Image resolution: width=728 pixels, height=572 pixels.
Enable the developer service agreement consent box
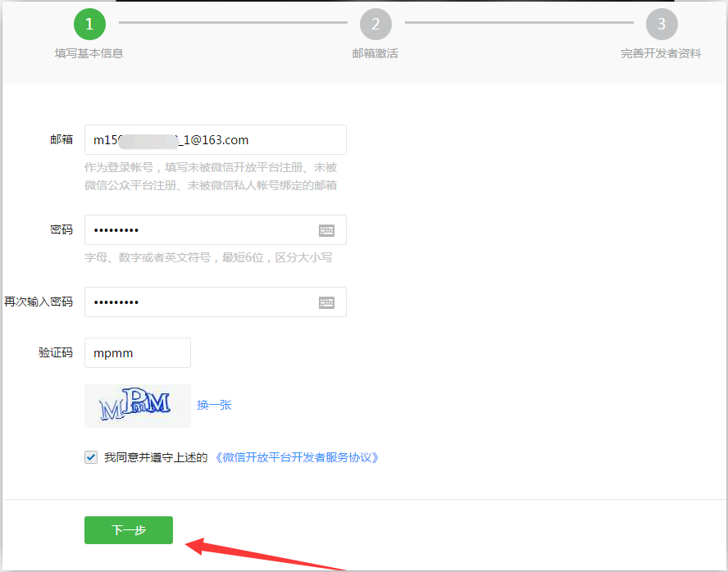[x=90, y=457]
